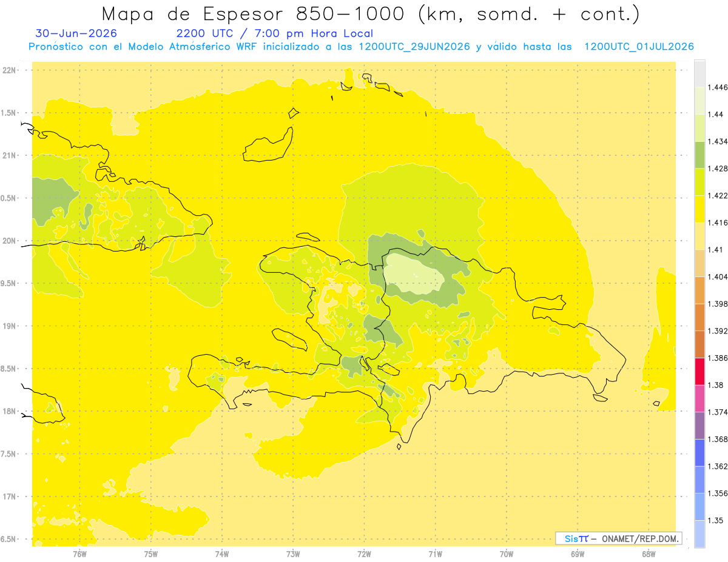Pick the purple legend band between 1.368 and 1.374

pyautogui.click(x=699, y=426)
